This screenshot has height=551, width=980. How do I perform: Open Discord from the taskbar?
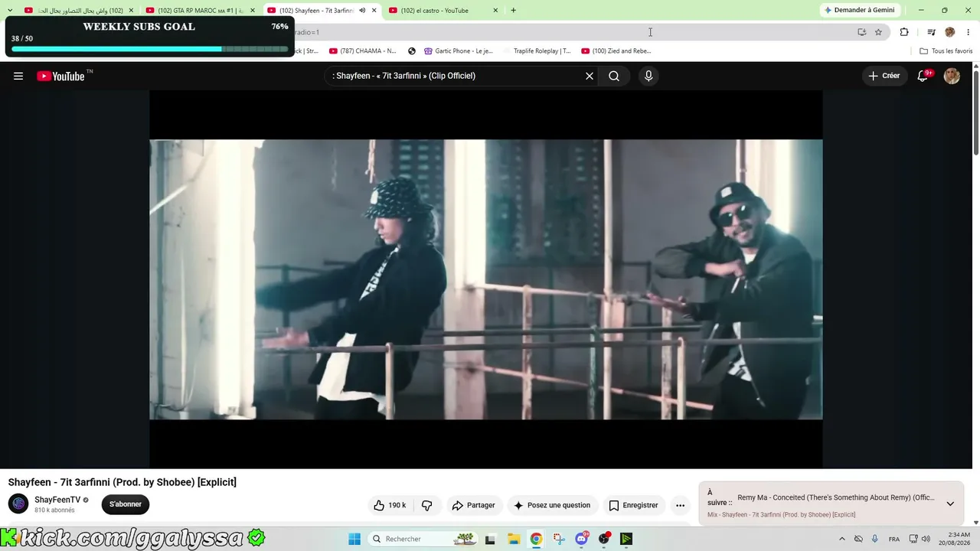(581, 539)
